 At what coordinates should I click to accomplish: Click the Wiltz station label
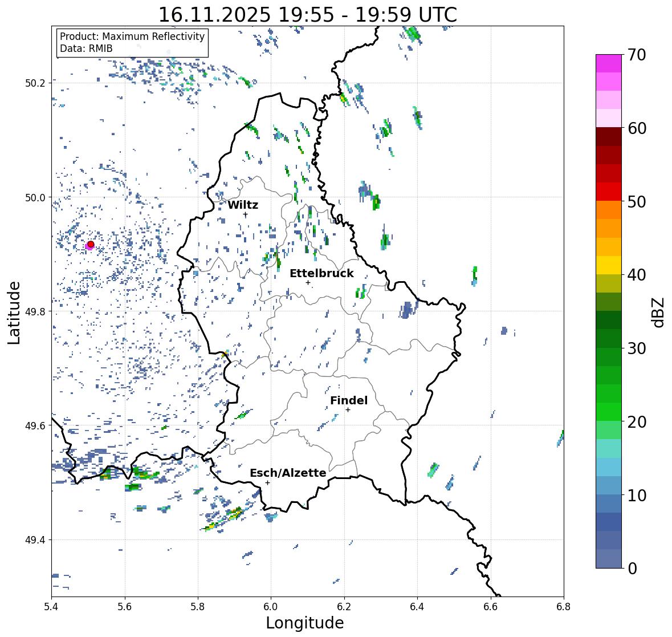tap(243, 205)
